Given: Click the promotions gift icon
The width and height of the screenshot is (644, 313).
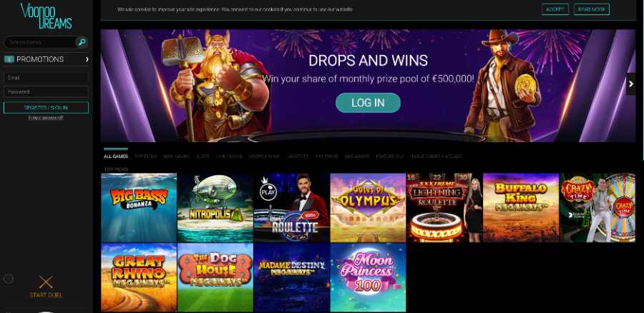Looking at the screenshot, I should click(x=9, y=59).
